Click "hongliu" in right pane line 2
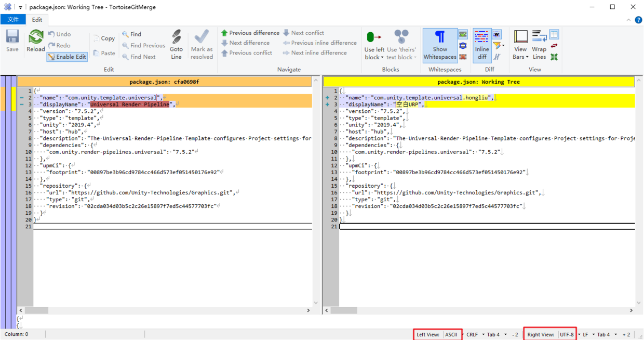The height and width of the screenshot is (340, 644). (477, 98)
